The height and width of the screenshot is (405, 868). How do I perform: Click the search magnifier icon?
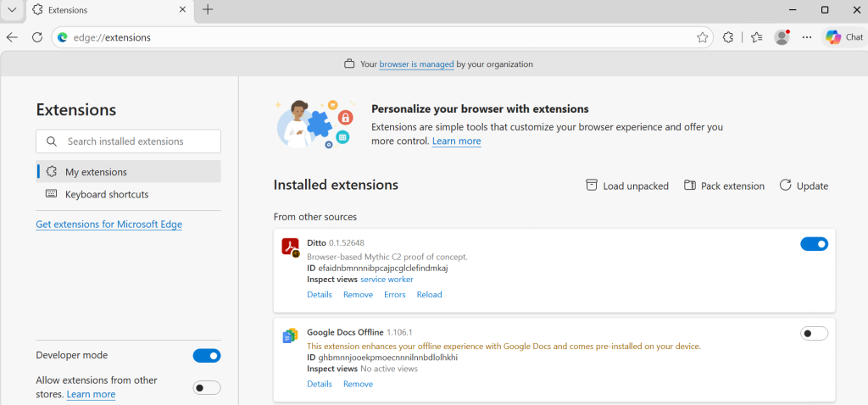click(x=52, y=141)
